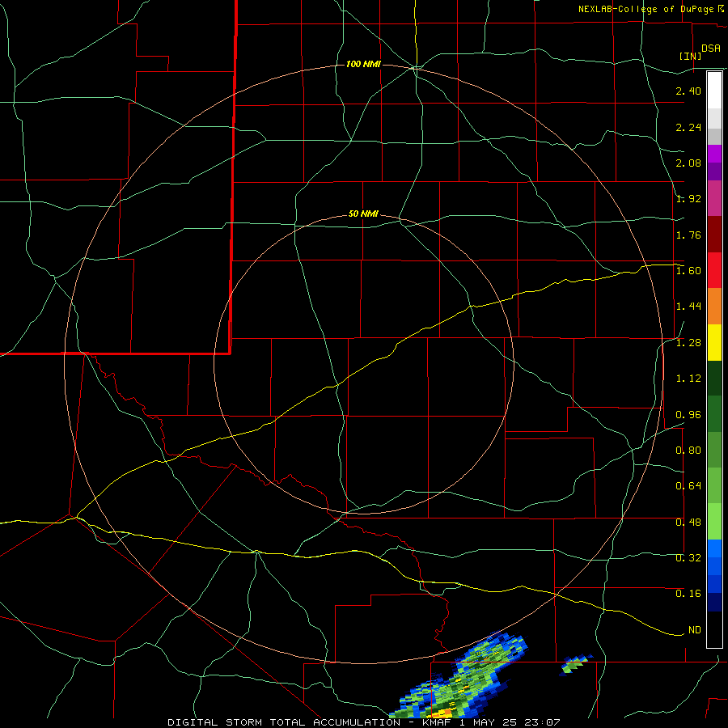
Task: Pick the pink legend swatch
Action: pyautogui.click(x=714, y=198)
